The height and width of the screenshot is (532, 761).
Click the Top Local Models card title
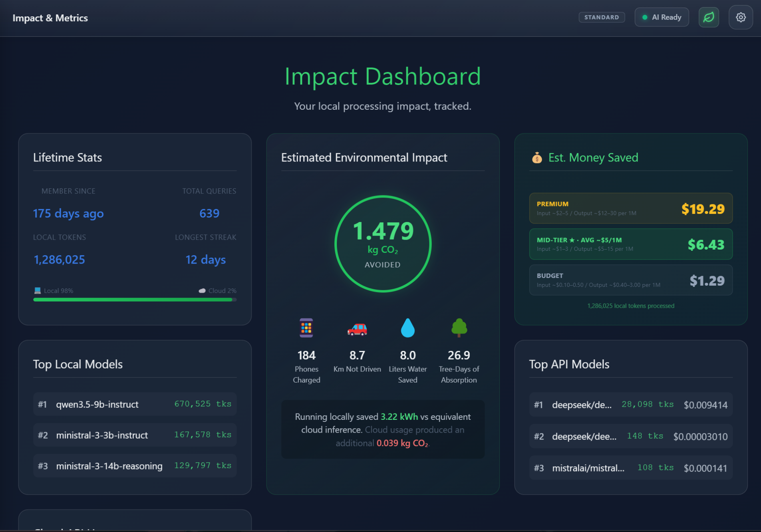pos(78,364)
